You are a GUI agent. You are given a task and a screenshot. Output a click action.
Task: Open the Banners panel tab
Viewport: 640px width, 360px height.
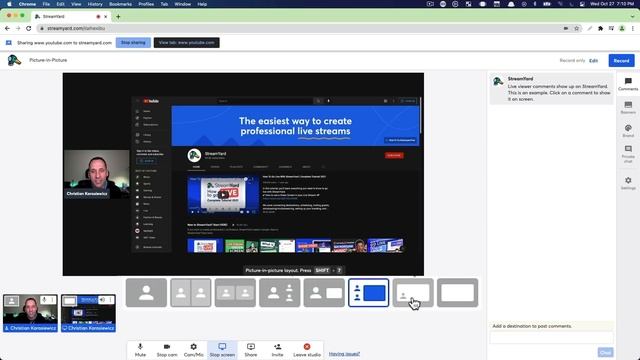coord(628,108)
